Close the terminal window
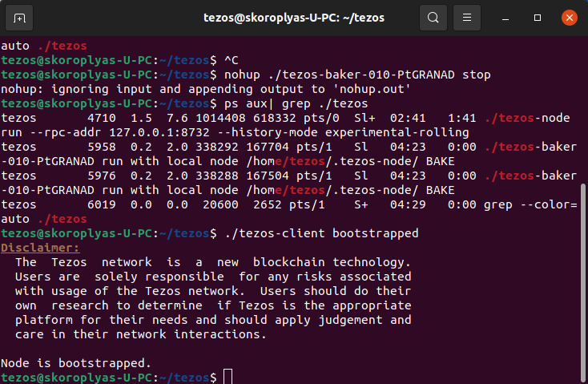Image resolution: width=588 pixels, height=384 pixels. [570, 18]
